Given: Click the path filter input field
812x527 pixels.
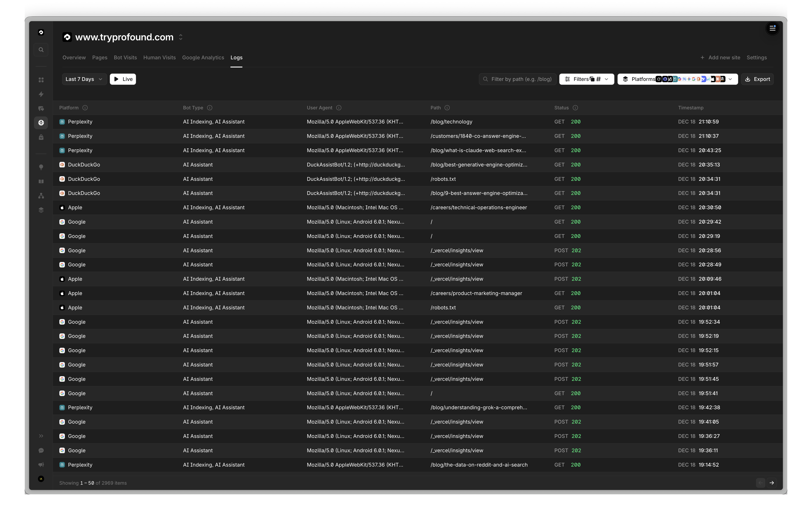Looking at the screenshot, I should click(517, 79).
